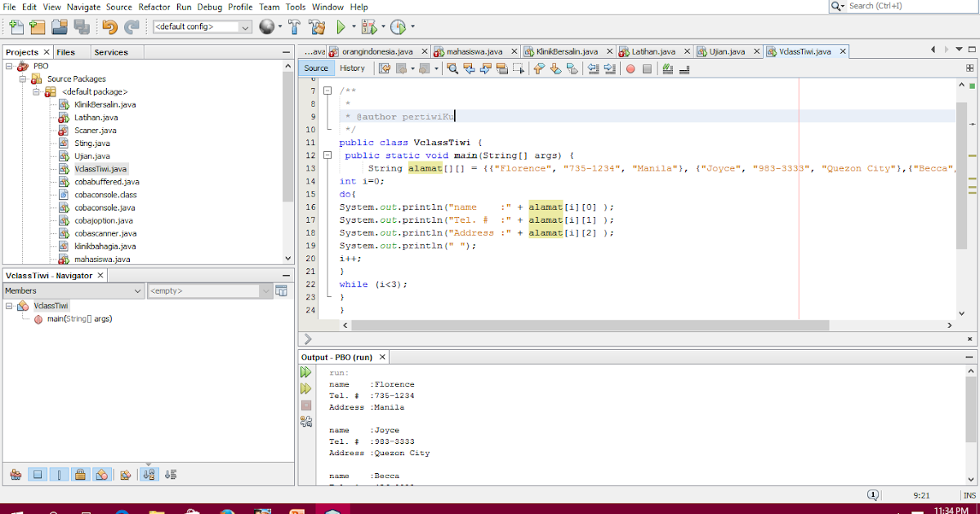Viewport: 980px width, 514px height.
Task: Click the red Start Macro Recording icon
Action: coord(630,69)
